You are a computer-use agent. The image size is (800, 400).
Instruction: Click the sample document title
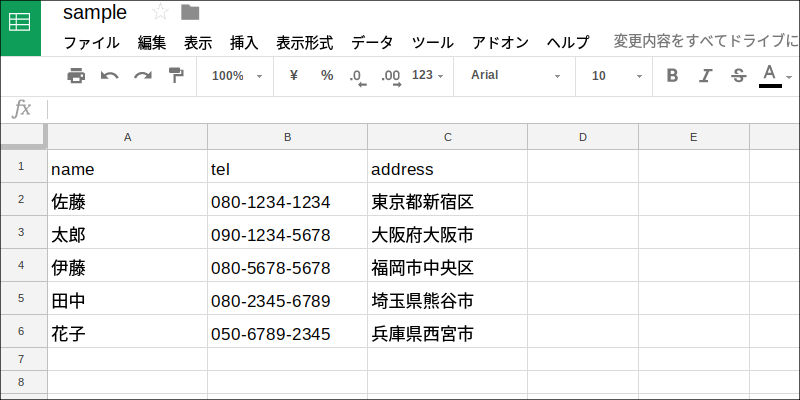click(x=95, y=13)
